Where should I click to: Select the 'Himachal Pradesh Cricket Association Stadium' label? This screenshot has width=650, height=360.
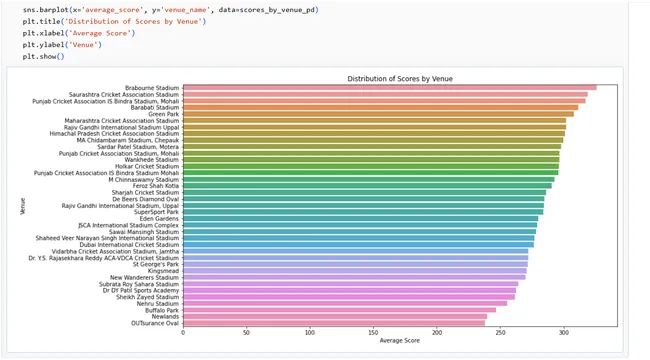[x=114, y=134]
